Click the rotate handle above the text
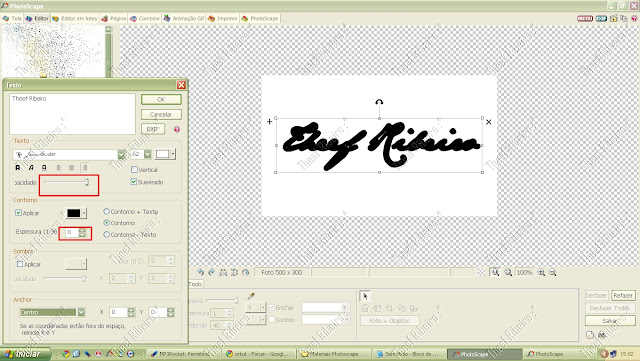 (x=379, y=102)
